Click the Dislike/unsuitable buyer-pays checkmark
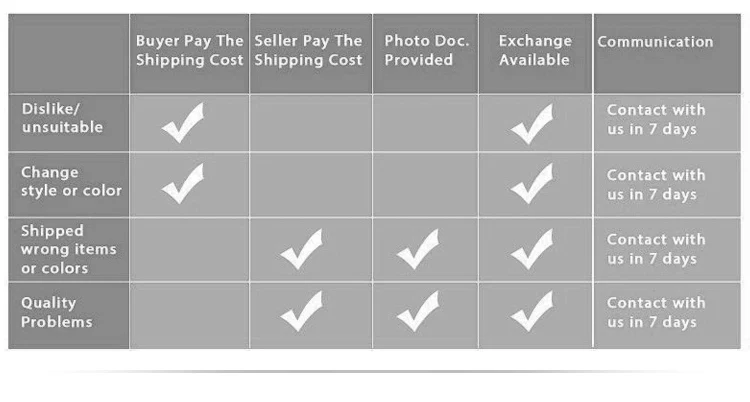Viewport: 750px width, 402px height. click(x=183, y=123)
